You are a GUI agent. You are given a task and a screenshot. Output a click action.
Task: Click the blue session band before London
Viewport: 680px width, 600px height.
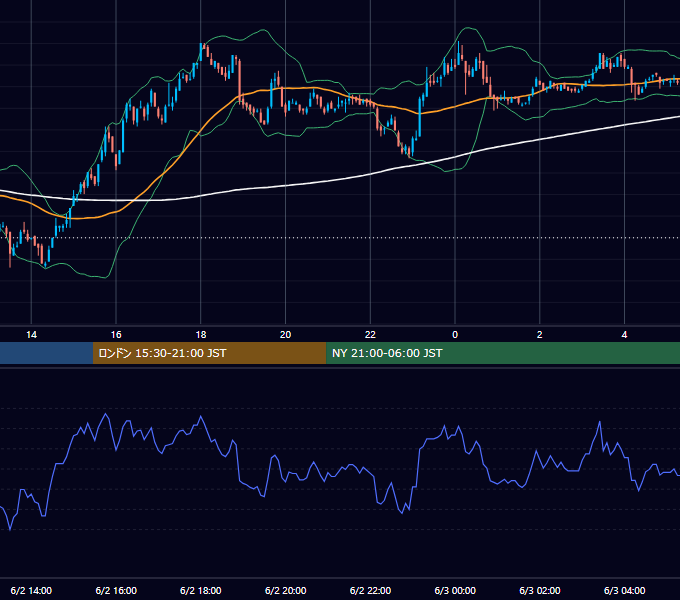pyautogui.click(x=46, y=353)
